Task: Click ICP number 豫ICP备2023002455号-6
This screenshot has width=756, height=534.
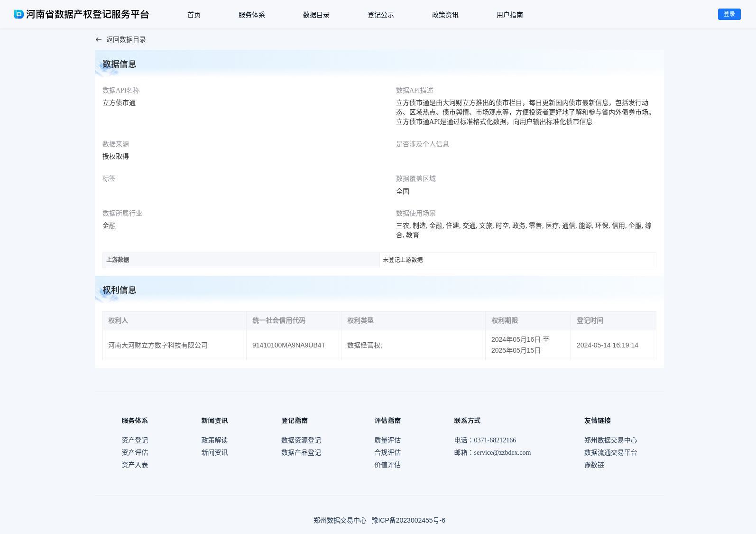Action: click(x=408, y=520)
